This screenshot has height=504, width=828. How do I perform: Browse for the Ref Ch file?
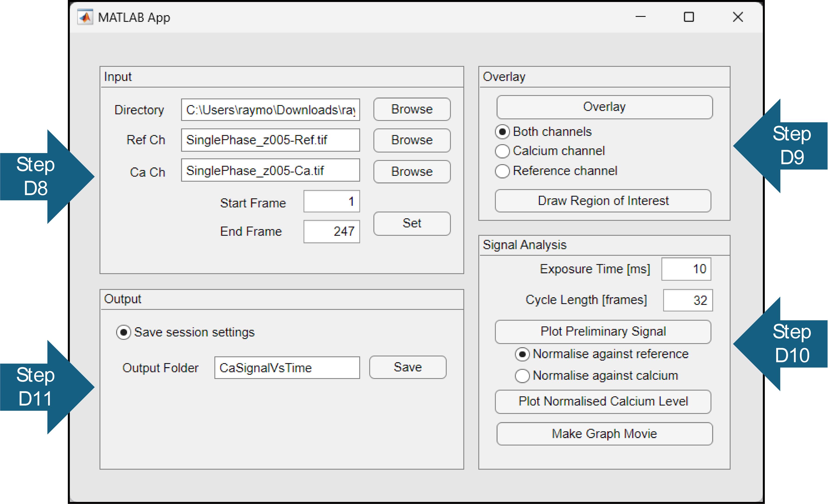[x=412, y=140]
